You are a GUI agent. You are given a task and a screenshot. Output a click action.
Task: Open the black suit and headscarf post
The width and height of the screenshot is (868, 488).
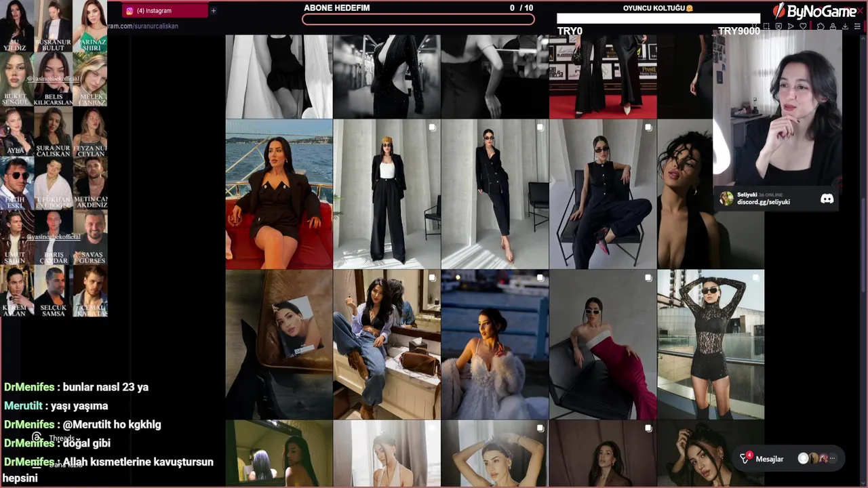[387, 195]
